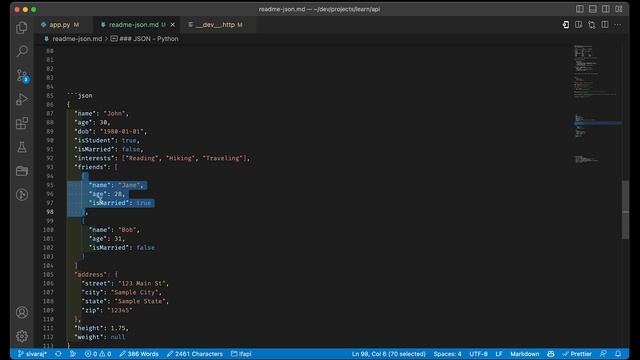Open the Customize Layout icon in title bar
The height and width of the screenshot is (360, 640).
619,9
